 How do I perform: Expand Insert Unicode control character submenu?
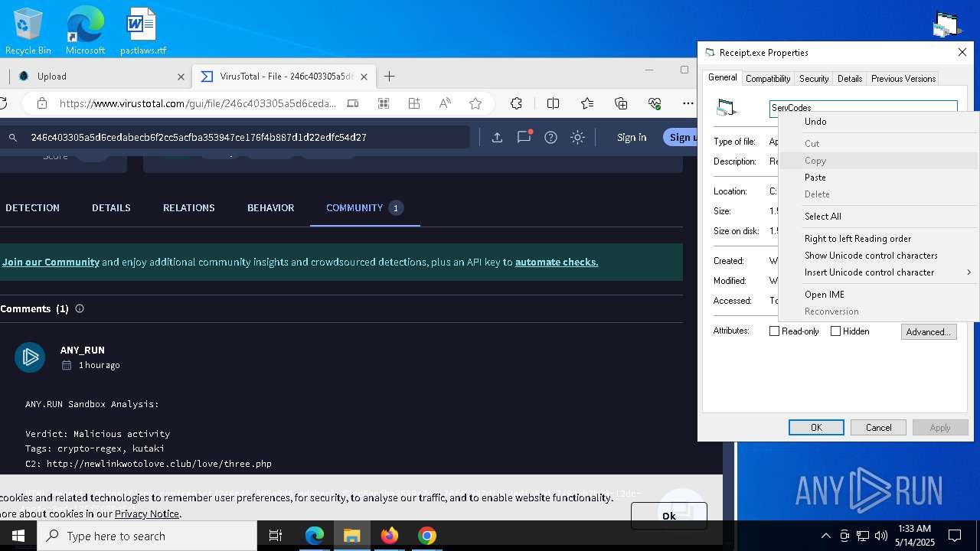878,272
